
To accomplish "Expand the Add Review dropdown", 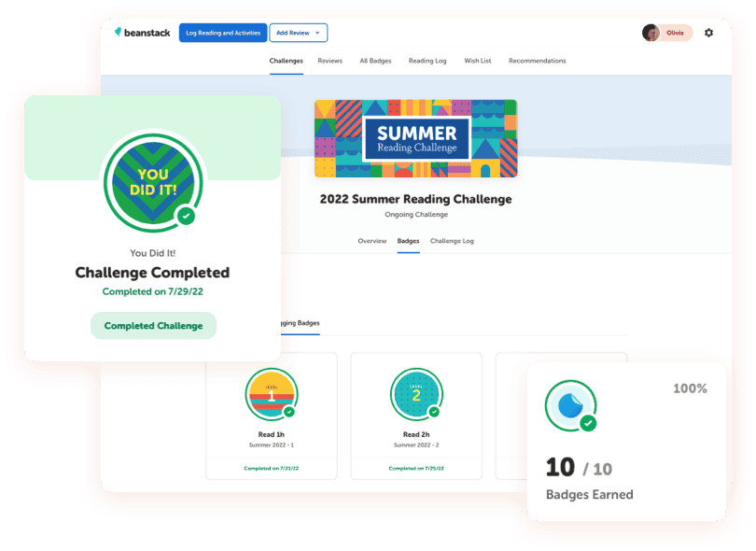I will pos(299,33).
